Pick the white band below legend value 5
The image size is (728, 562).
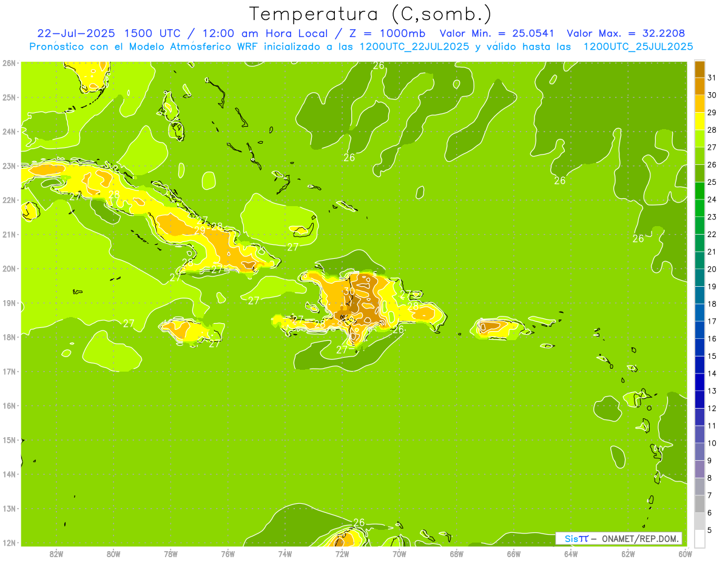(699, 538)
